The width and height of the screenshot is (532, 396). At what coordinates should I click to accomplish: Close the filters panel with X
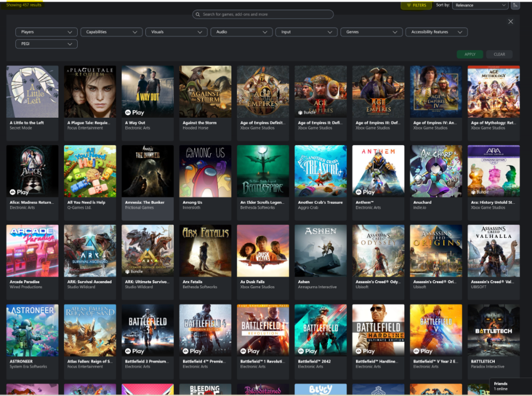tap(511, 22)
